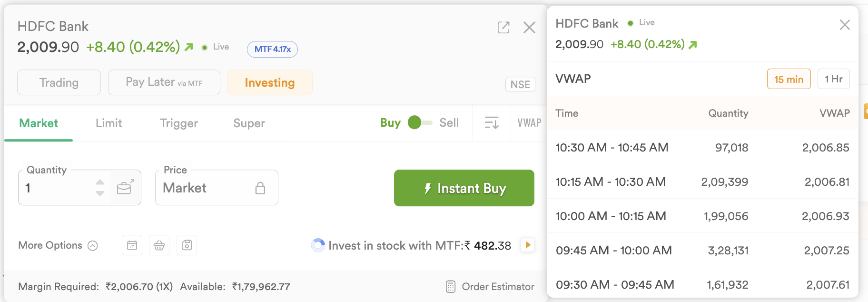Click the save order icon next to the basket
This screenshot has width=868, height=302.
coord(187,245)
